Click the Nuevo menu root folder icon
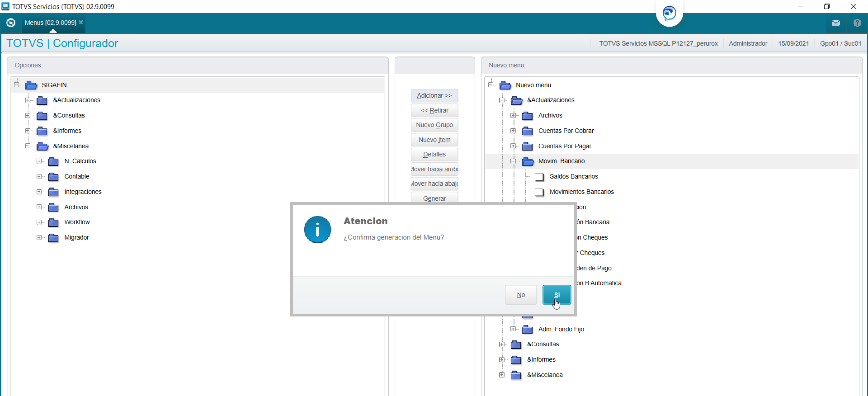This screenshot has height=396, width=868. (505, 85)
